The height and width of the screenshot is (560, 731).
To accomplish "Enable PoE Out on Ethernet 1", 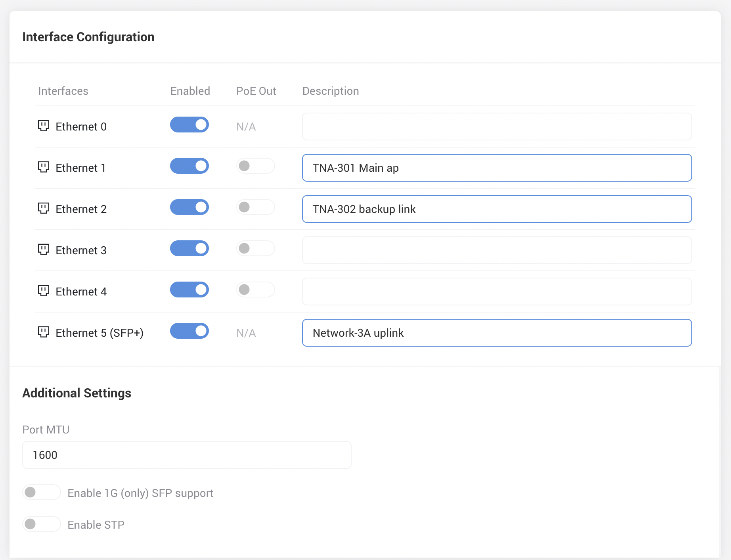I will pyautogui.click(x=255, y=166).
